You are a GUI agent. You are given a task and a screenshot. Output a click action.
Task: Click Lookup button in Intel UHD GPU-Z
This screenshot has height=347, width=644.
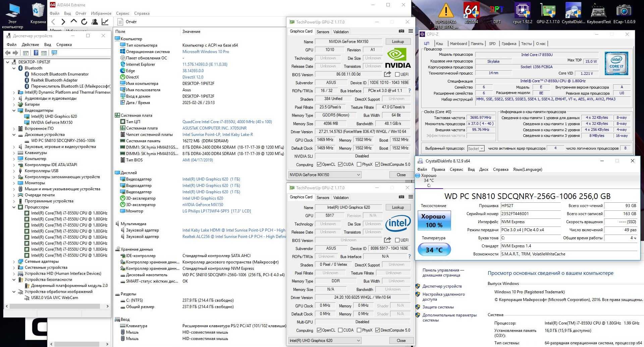click(398, 207)
